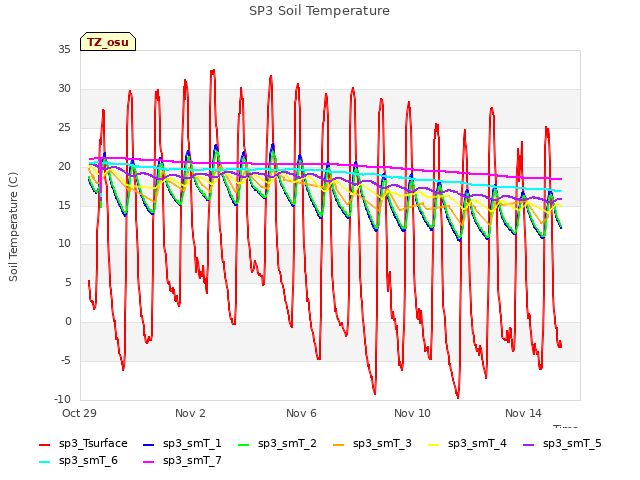Click the sp3_smT_5 legend label
This screenshot has height=480, width=640.
click(x=572, y=443)
